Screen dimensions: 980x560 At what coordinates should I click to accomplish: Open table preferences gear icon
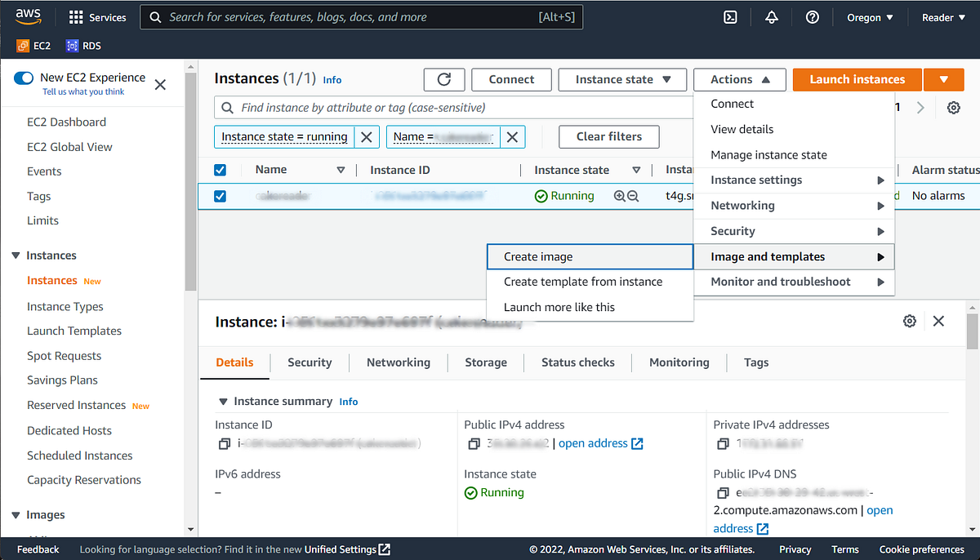tap(953, 108)
